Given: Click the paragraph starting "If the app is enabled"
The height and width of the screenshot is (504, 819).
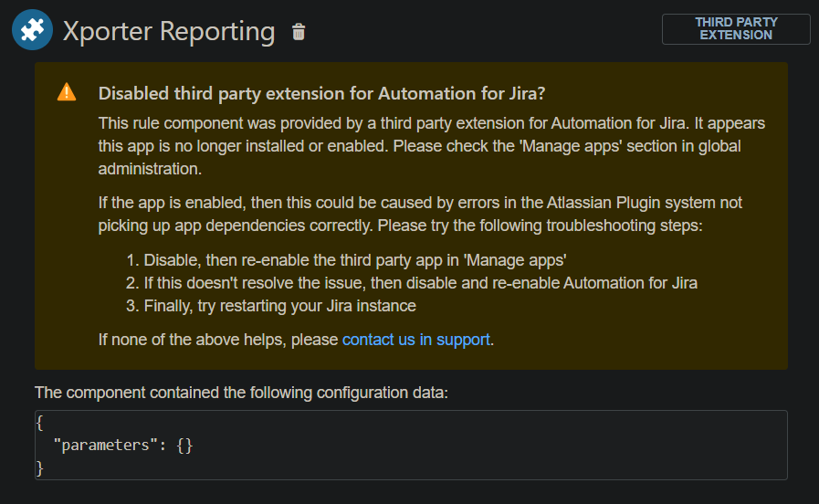Looking at the screenshot, I should click(x=420, y=215).
